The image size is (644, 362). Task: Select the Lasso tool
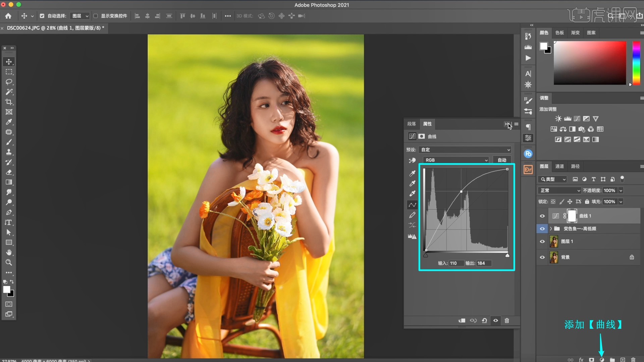point(9,82)
